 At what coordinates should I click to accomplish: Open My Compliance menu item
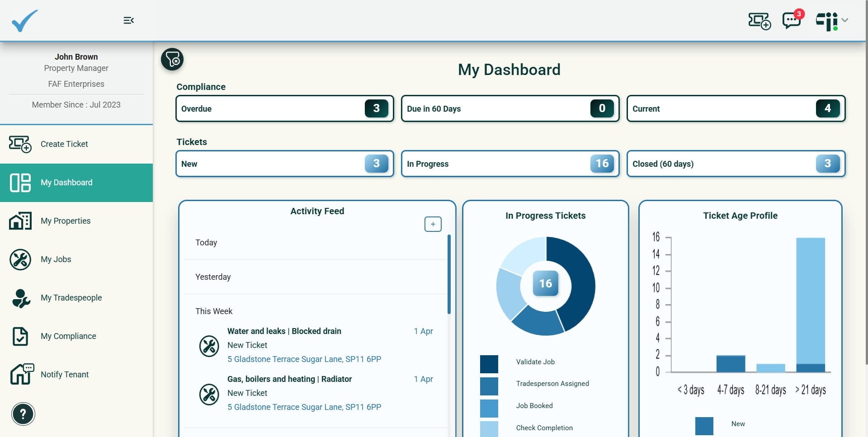(68, 336)
